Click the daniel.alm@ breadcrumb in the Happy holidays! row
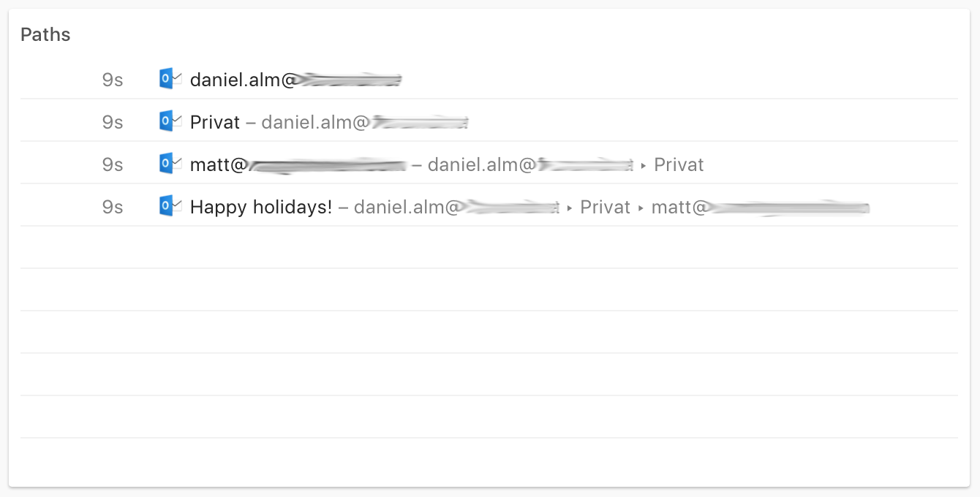 [456, 207]
